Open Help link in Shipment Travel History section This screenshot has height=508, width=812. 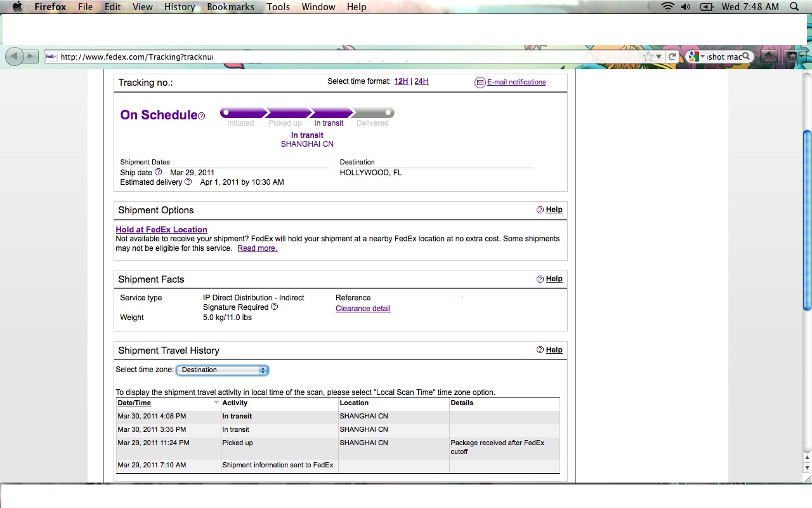(x=554, y=350)
